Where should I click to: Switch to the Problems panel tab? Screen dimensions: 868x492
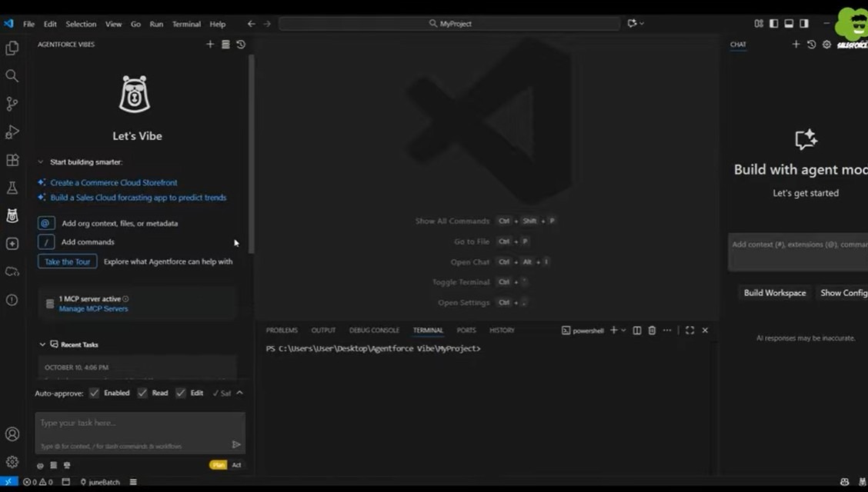[x=282, y=331]
